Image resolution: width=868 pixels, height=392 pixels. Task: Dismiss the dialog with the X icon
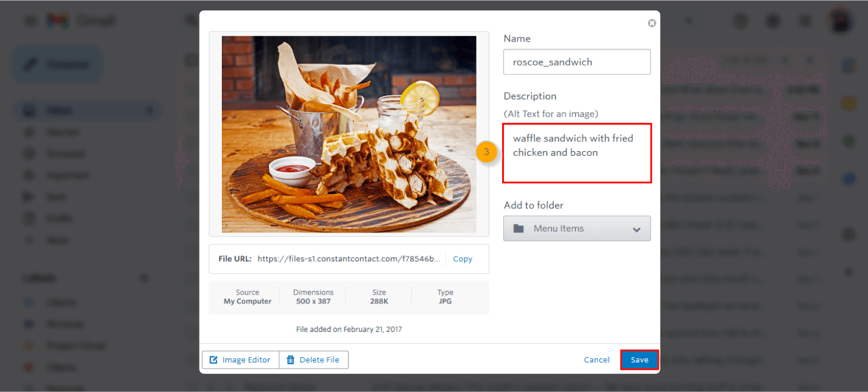652,23
